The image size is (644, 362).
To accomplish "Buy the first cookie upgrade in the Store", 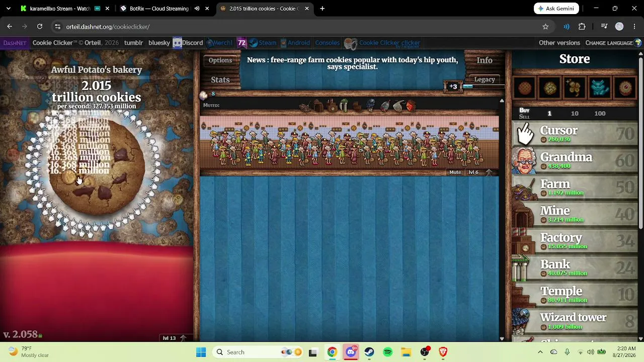I will tap(525, 88).
